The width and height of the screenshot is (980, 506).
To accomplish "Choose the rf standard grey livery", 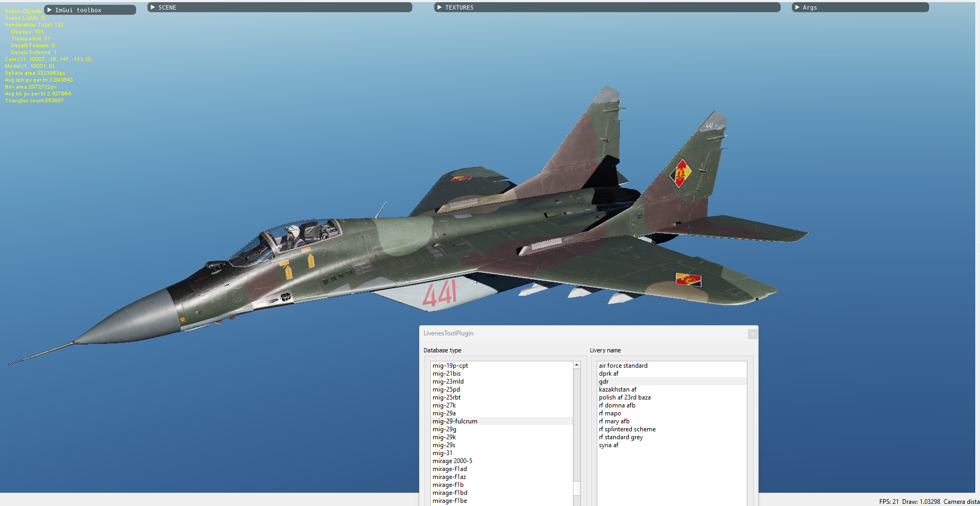I will pyautogui.click(x=672, y=437).
